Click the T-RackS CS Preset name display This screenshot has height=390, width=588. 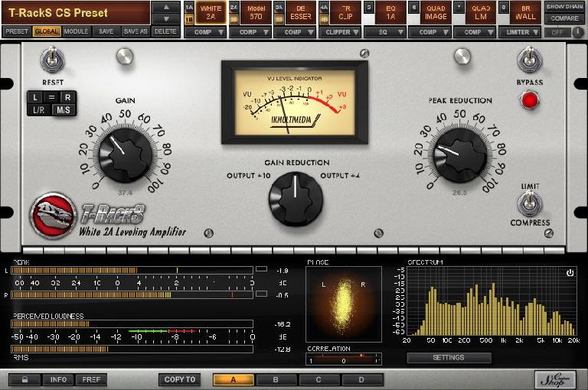pos(76,13)
